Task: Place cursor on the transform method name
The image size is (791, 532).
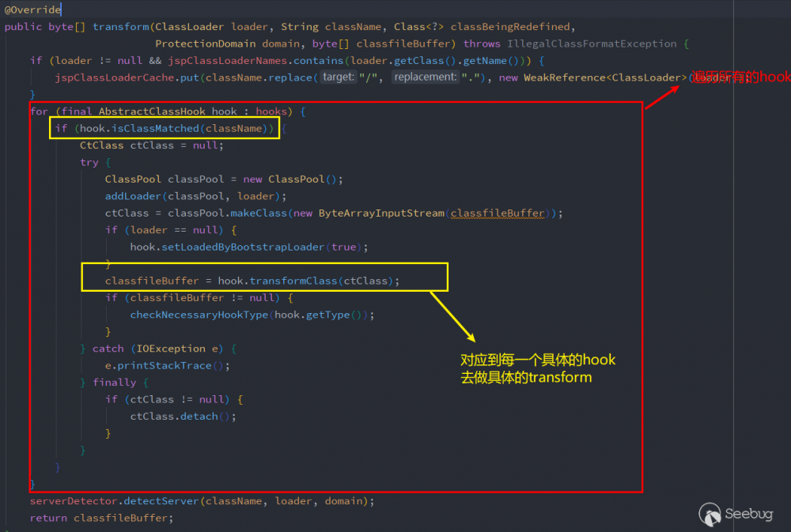Action: (120, 27)
